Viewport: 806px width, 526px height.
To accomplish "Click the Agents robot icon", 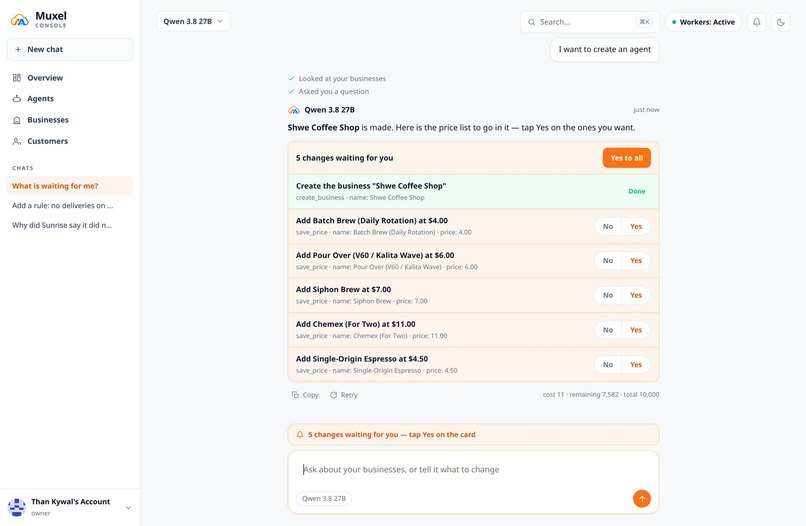I will coord(17,98).
